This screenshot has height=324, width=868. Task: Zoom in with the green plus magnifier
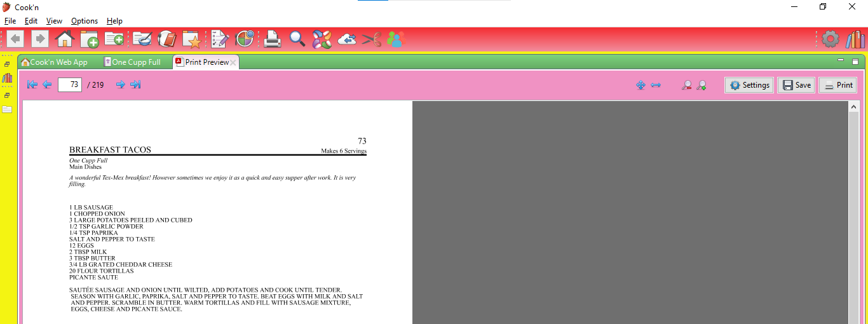coord(702,85)
